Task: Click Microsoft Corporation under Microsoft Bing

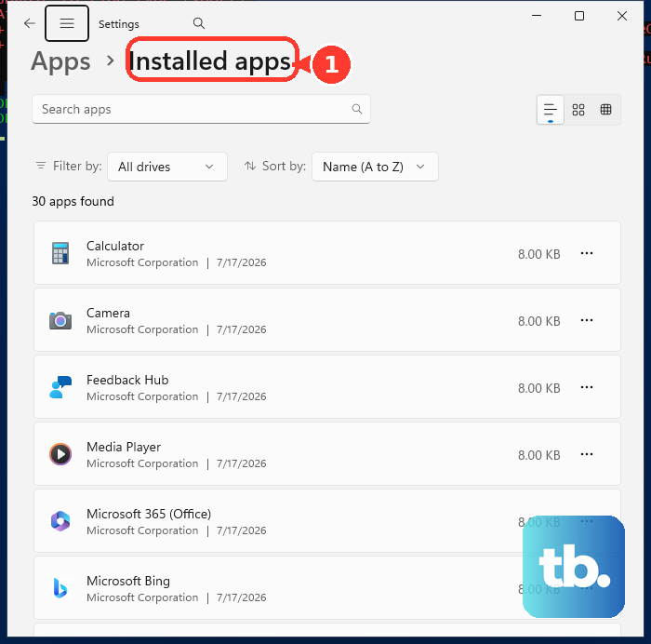Action: pyautogui.click(x=142, y=597)
